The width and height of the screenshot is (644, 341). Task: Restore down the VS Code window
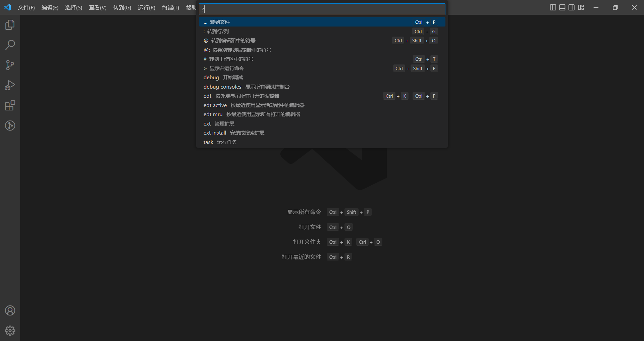tap(615, 7)
